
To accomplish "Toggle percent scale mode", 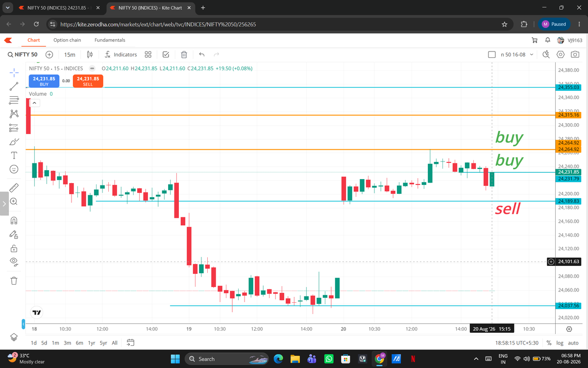I will 549,342.
